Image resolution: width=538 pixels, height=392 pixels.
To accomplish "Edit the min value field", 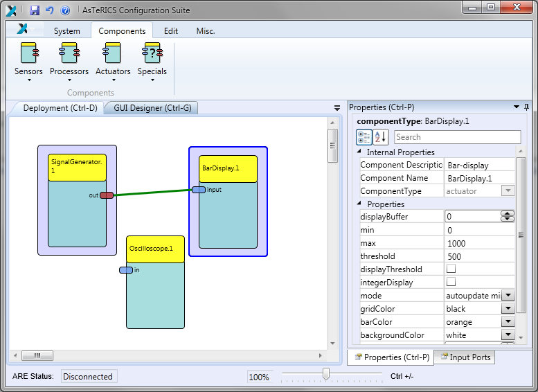I will (x=480, y=230).
